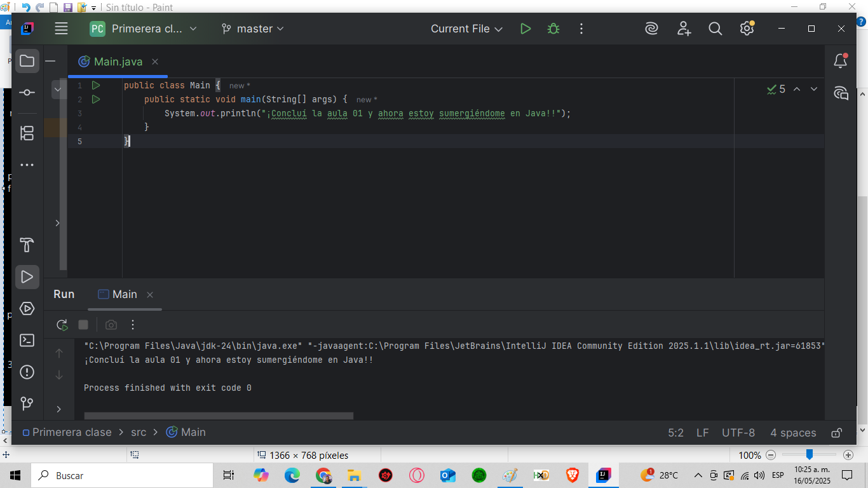
Task: Toggle read-only lock icon in status bar
Action: (x=837, y=433)
